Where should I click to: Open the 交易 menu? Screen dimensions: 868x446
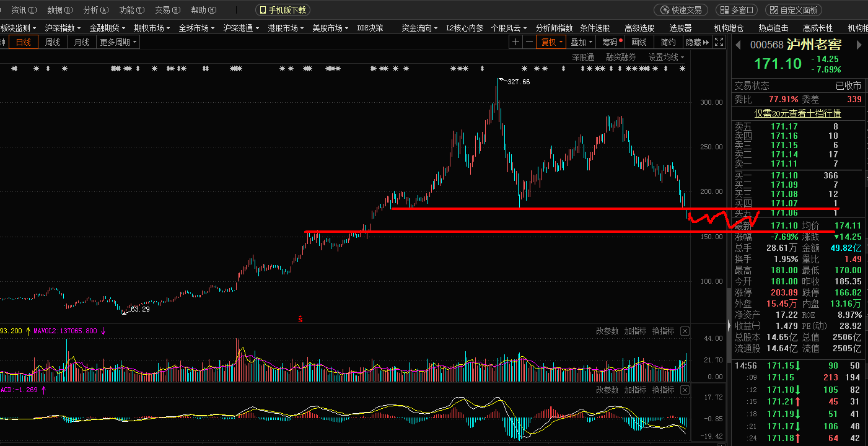coord(167,10)
